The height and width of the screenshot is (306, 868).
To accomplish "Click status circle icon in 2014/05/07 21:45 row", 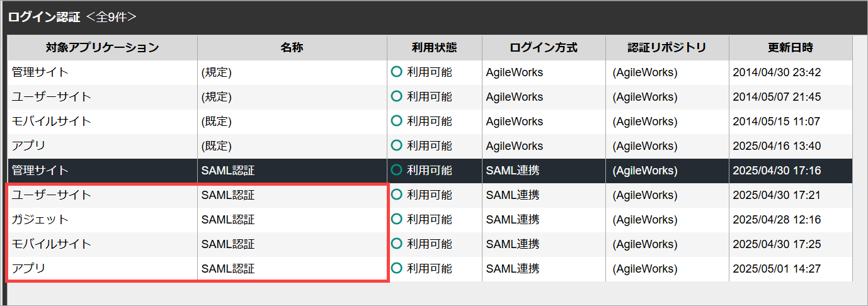I will point(396,96).
